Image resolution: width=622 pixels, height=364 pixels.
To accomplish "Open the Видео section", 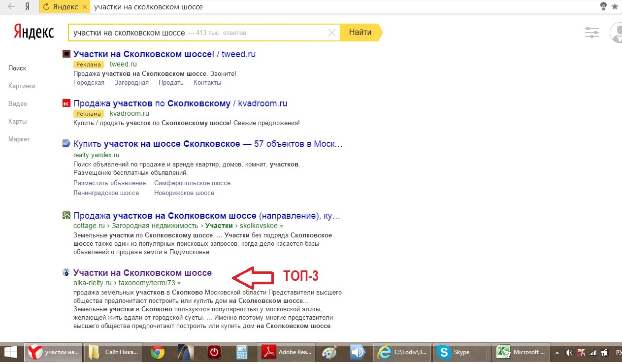I will pos(18,104).
